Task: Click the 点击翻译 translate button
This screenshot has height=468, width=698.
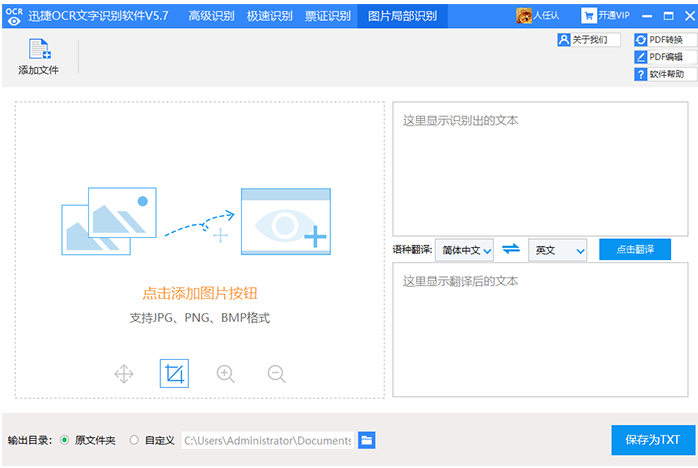Action: [634, 250]
